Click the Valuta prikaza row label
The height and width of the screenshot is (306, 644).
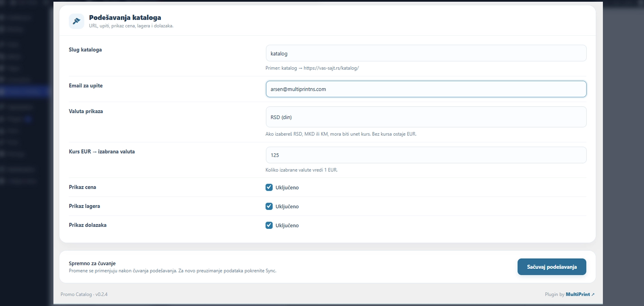tap(86, 111)
